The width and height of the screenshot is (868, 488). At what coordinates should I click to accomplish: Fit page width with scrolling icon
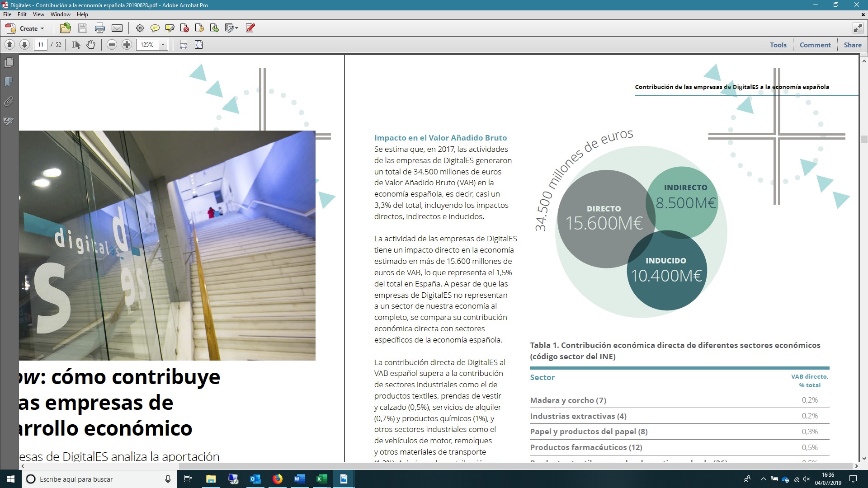coord(184,45)
